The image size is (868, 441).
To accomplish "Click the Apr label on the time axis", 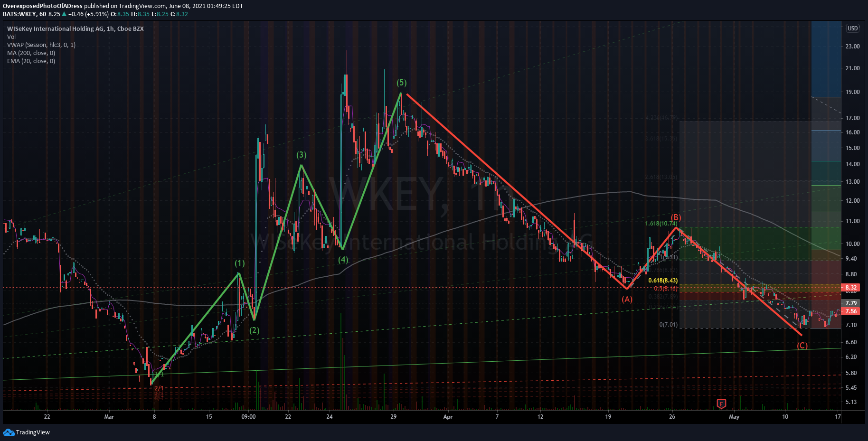I will (x=448, y=417).
